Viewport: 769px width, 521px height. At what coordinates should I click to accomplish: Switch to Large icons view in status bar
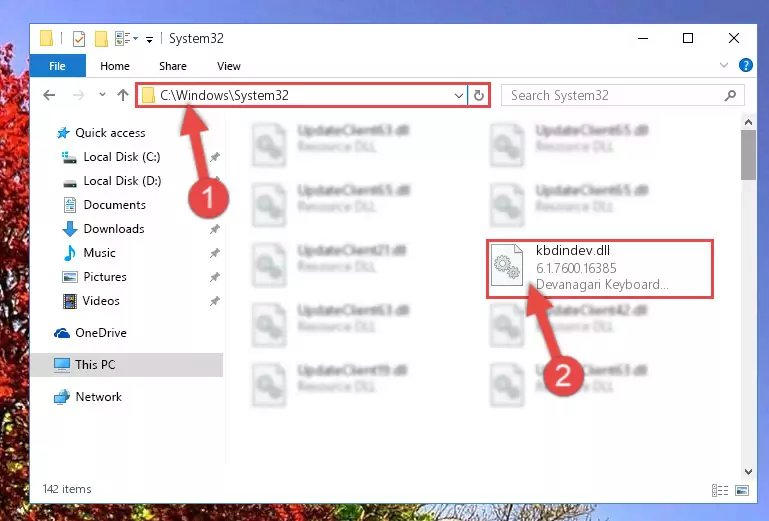point(742,490)
